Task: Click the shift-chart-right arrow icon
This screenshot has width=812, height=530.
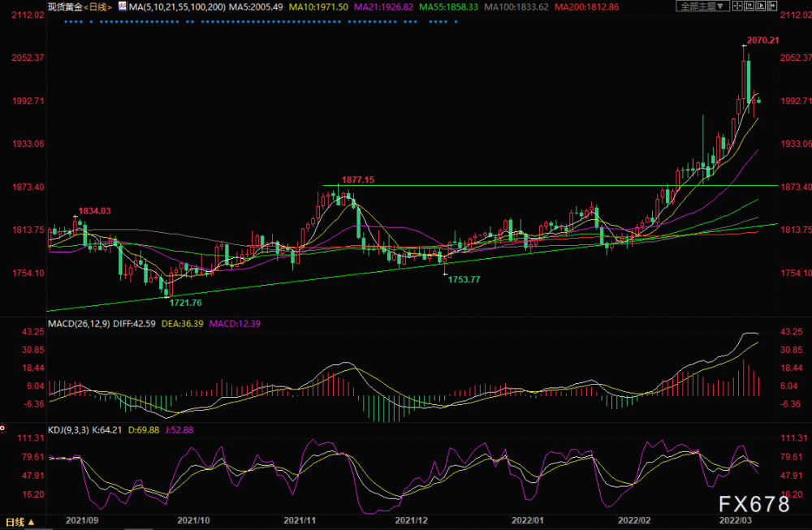Action: click(772, 6)
